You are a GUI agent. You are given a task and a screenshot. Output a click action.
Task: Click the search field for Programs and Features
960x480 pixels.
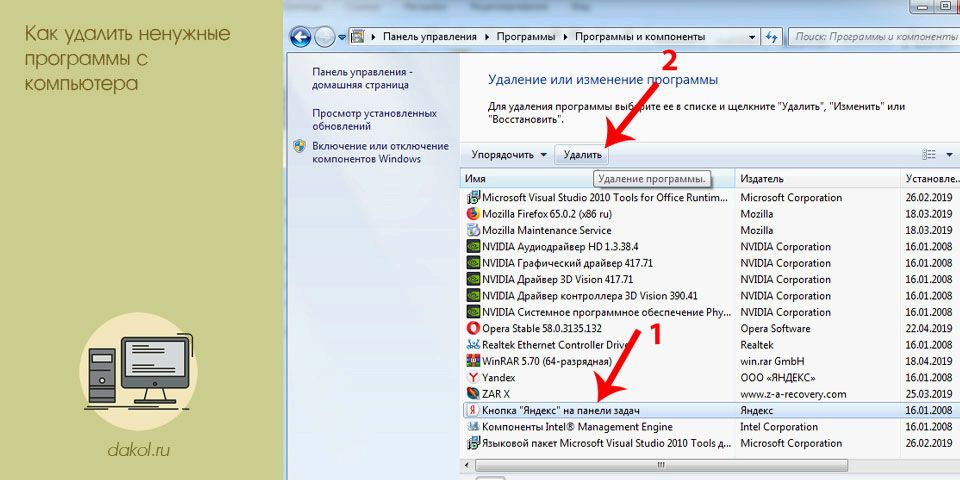pos(874,37)
